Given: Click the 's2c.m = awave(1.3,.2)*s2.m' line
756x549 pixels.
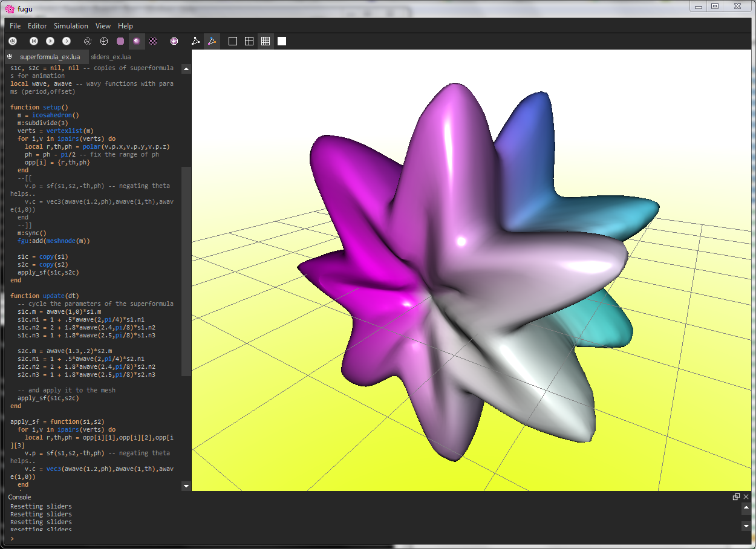Looking at the screenshot, I should point(65,351).
